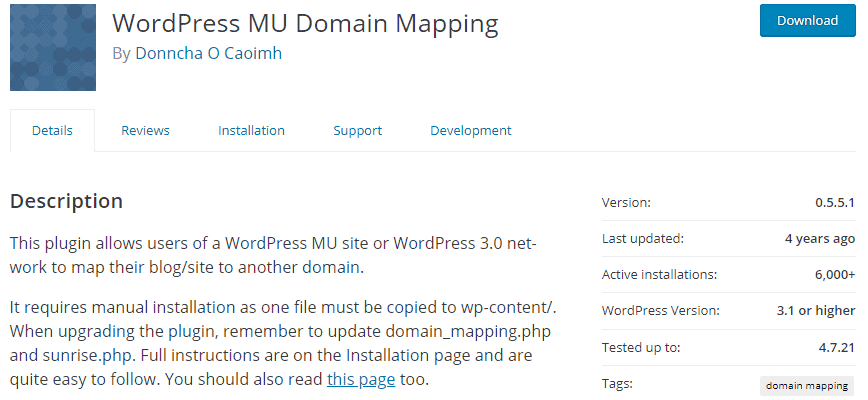The width and height of the screenshot is (868, 400).
Task: Click "3.1 or higher" WordPress version value
Action: [x=816, y=310]
